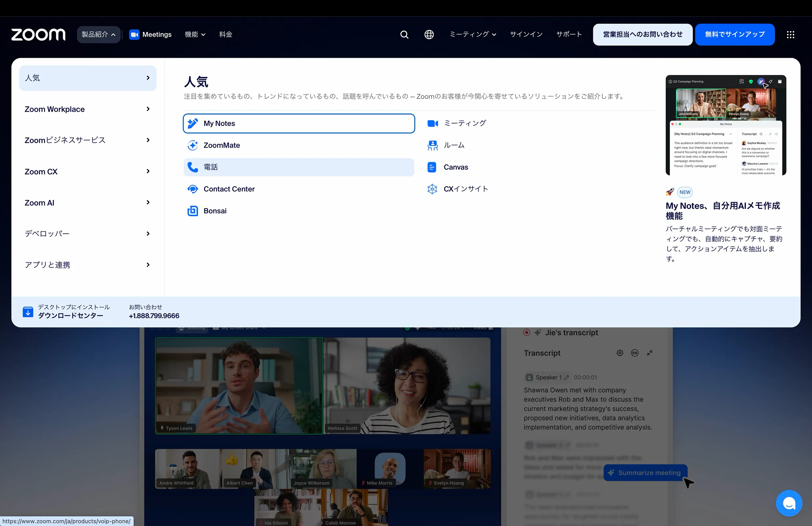Click the transcript collapse arrows icon

[x=650, y=353]
